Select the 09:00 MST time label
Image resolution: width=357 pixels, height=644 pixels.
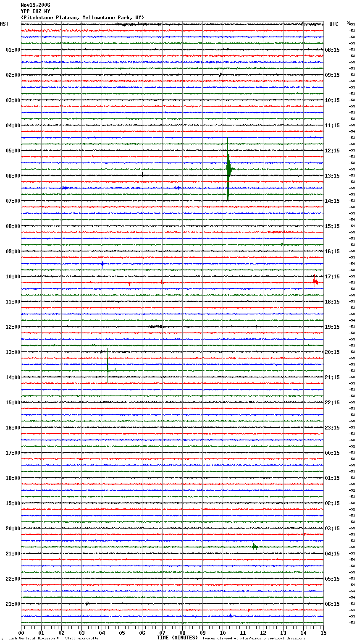click(13, 251)
